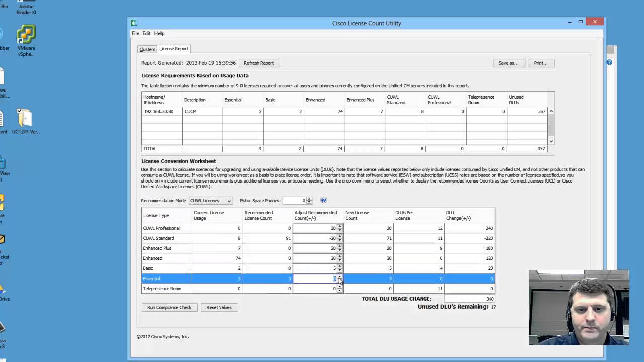Open the Help menu
This screenshot has height=362, width=644.
point(159,33)
